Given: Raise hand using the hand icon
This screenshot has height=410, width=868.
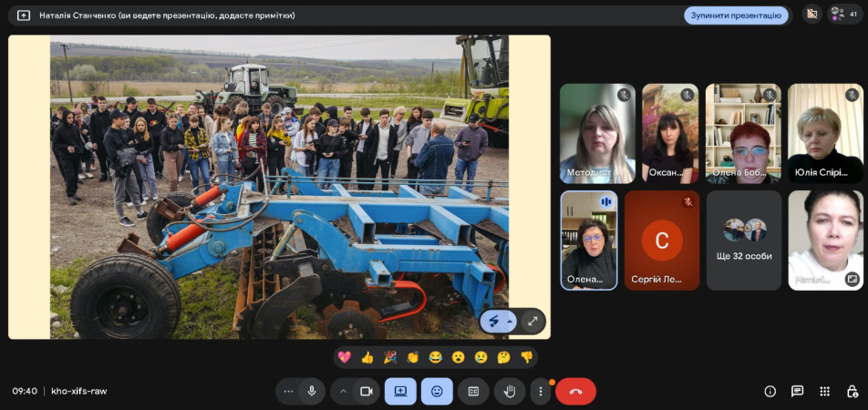Looking at the screenshot, I should click(x=510, y=391).
